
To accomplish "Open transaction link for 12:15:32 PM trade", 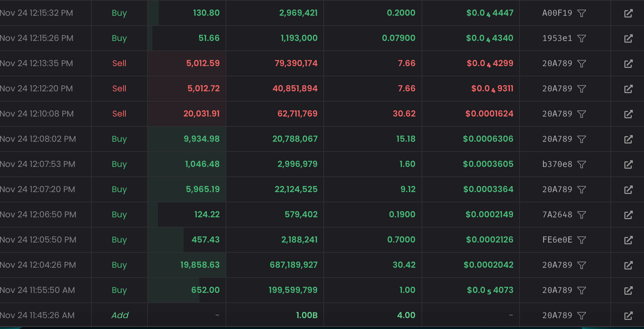I will 628,13.
